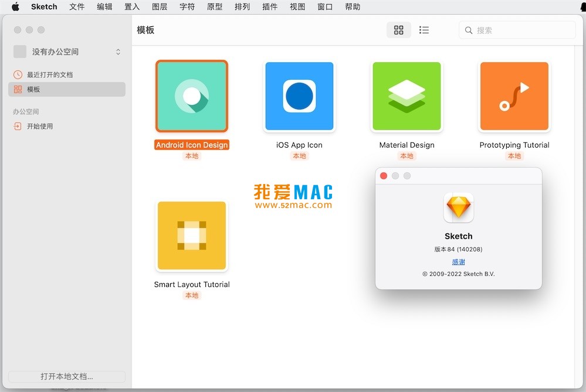Open the 文件 menu
586x392 pixels.
click(76, 7)
